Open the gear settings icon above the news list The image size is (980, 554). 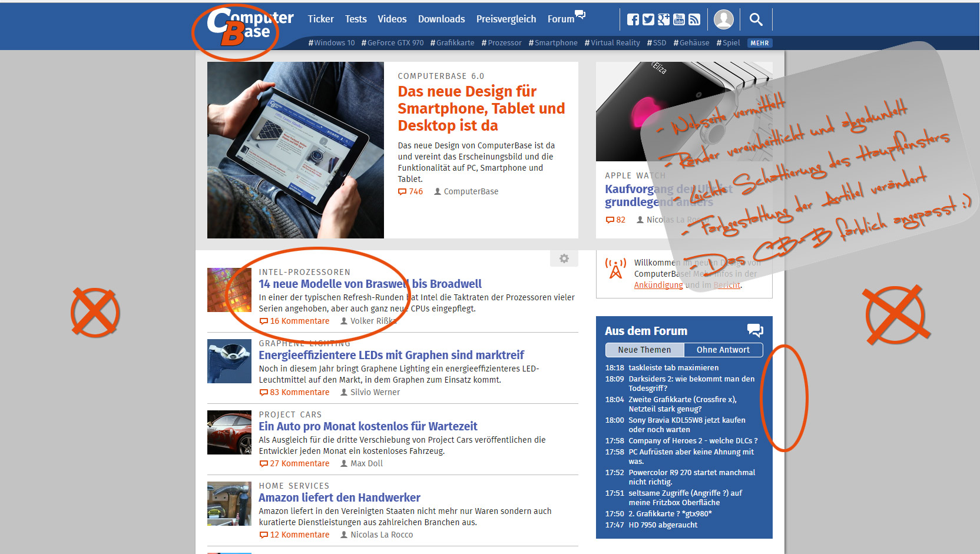click(564, 258)
